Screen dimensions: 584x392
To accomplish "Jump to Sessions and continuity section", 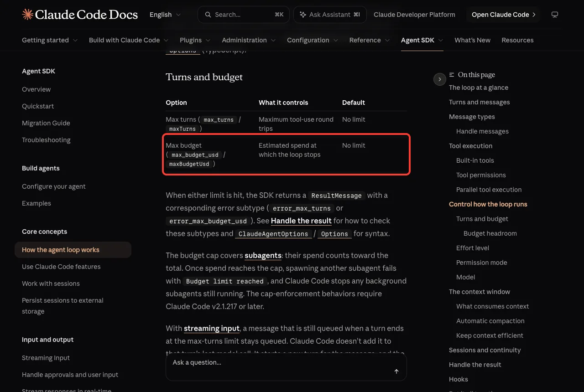I will 485,350.
